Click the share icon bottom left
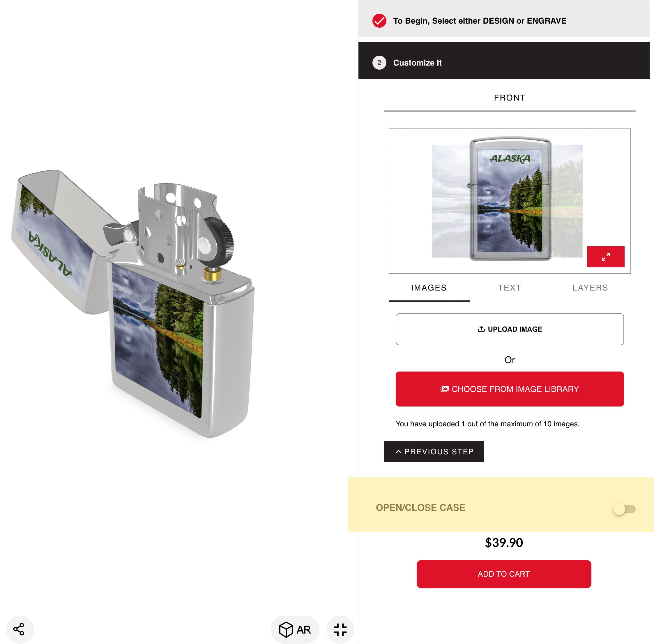Screen dimensions: 654x644 [x=19, y=629]
